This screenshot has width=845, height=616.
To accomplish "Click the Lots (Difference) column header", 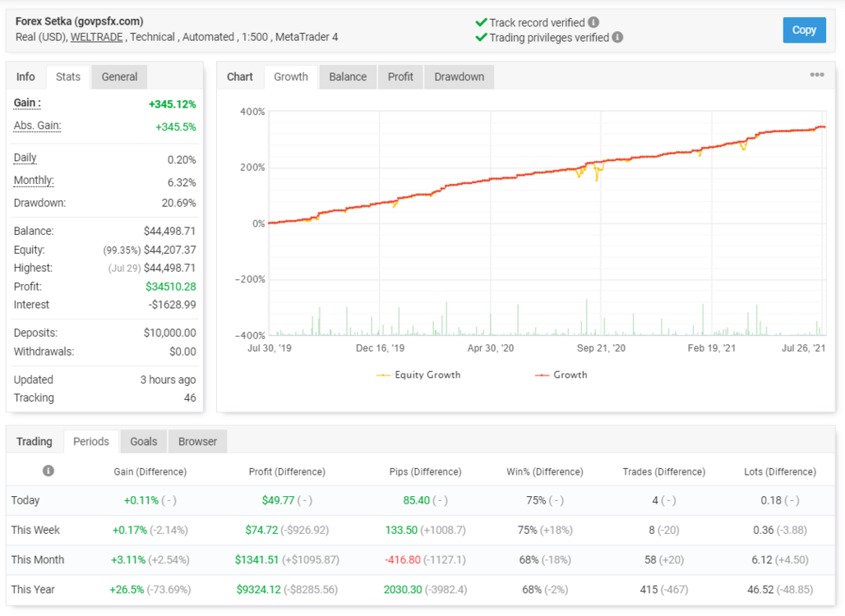I will click(x=780, y=471).
